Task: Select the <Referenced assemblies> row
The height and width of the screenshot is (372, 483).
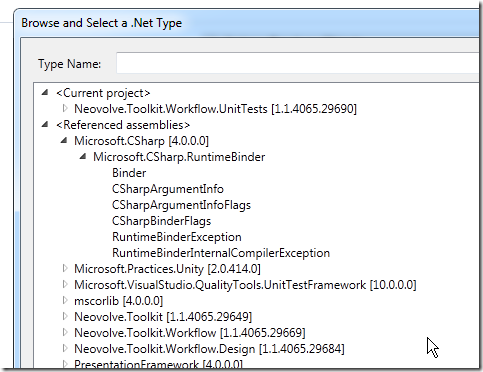Action: (123, 125)
